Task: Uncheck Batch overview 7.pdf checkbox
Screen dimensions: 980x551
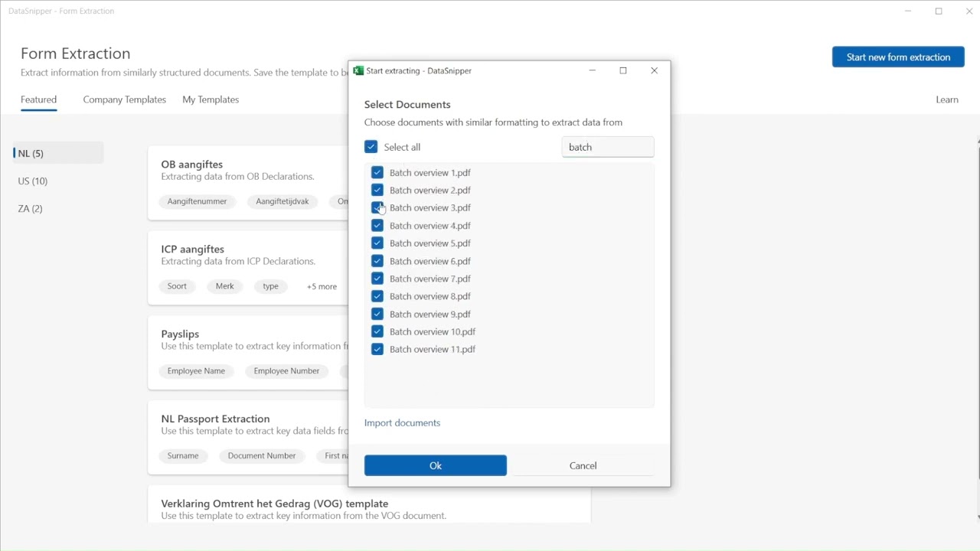Action: tap(377, 279)
